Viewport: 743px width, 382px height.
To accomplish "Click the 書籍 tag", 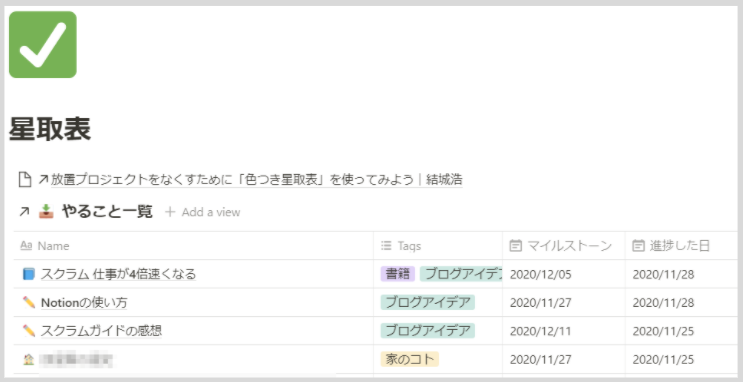I will click(398, 274).
